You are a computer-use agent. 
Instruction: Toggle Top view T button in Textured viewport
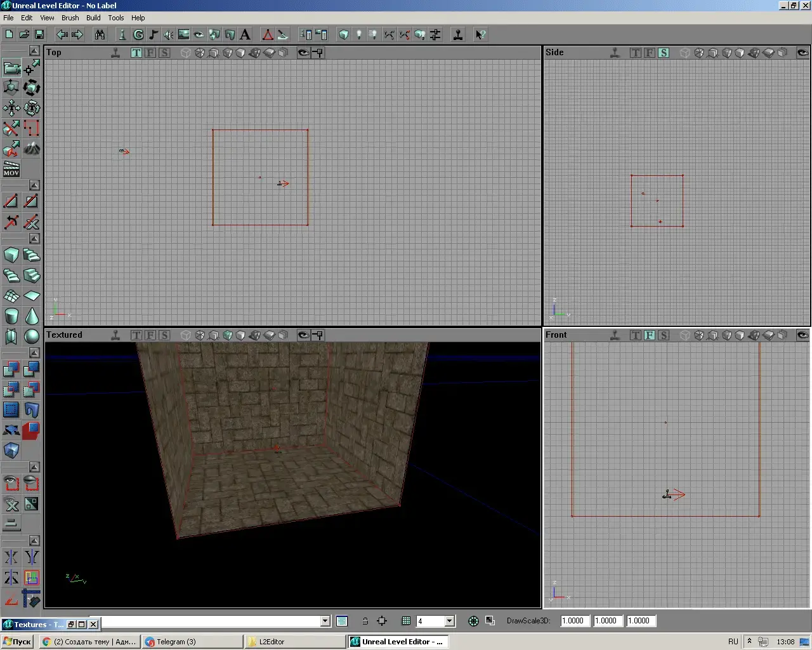136,335
